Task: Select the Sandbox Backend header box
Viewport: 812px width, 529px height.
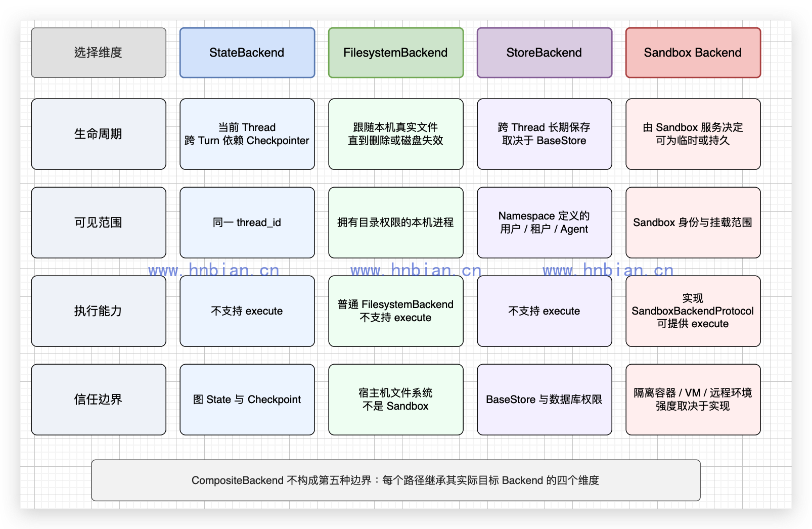Action: (693, 53)
